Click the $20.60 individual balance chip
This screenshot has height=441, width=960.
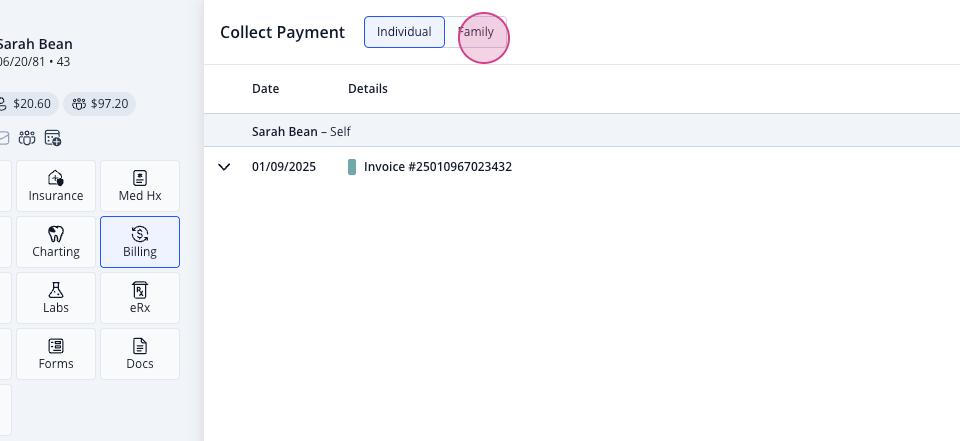tap(26, 104)
